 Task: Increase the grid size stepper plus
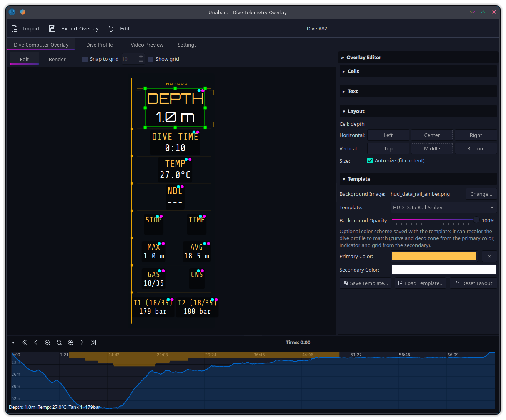tap(141, 57)
